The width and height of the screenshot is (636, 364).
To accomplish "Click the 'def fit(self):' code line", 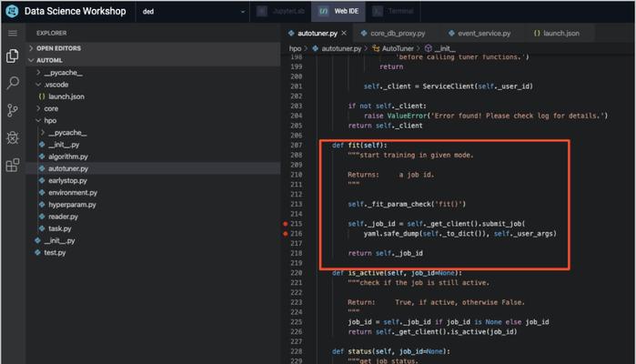I will pyautogui.click(x=359, y=146).
